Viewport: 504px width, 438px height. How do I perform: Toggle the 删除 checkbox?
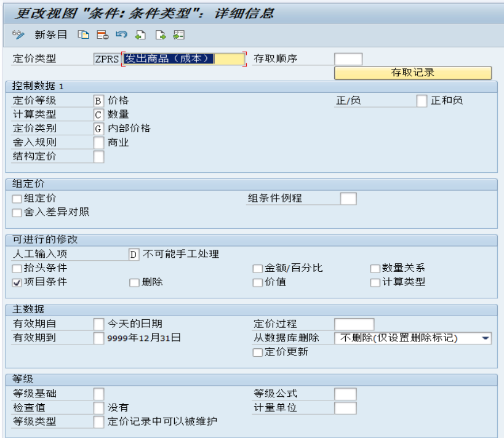click(134, 282)
